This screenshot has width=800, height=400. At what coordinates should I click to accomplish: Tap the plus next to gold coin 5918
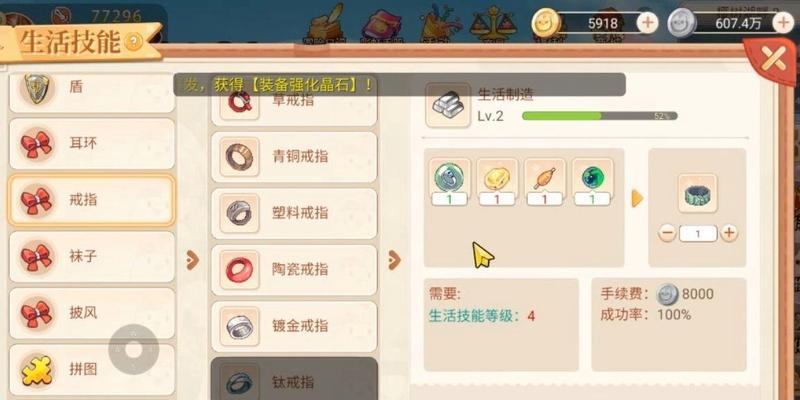click(x=648, y=22)
